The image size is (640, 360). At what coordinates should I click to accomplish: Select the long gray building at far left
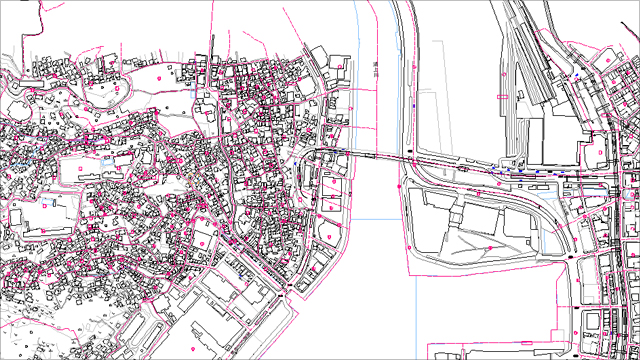click(x=31, y=83)
